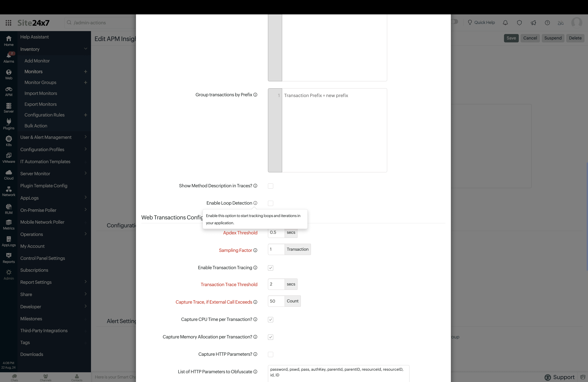Click the Cloud icon in sidebar
The height and width of the screenshot is (382, 588).
(9, 174)
